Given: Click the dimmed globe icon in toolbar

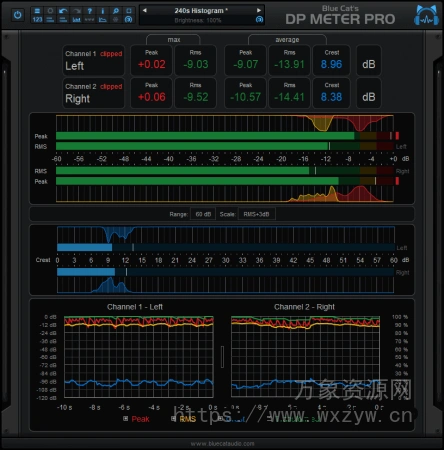Looking at the screenshot, I should [x=116, y=20].
